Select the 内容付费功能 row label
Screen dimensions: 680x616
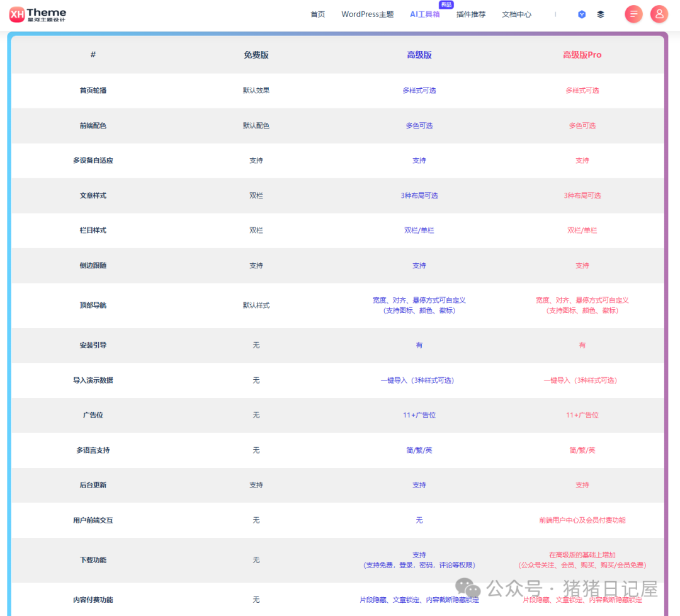93,600
